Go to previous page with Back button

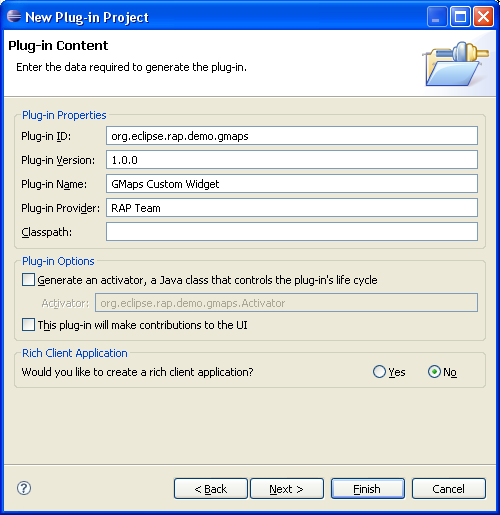coord(211,489)
